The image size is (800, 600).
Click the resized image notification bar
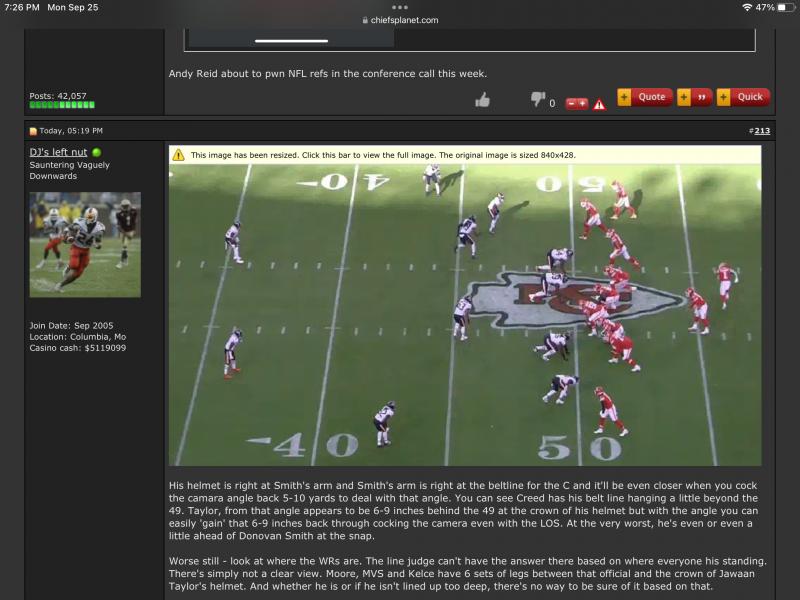point(465,155)
